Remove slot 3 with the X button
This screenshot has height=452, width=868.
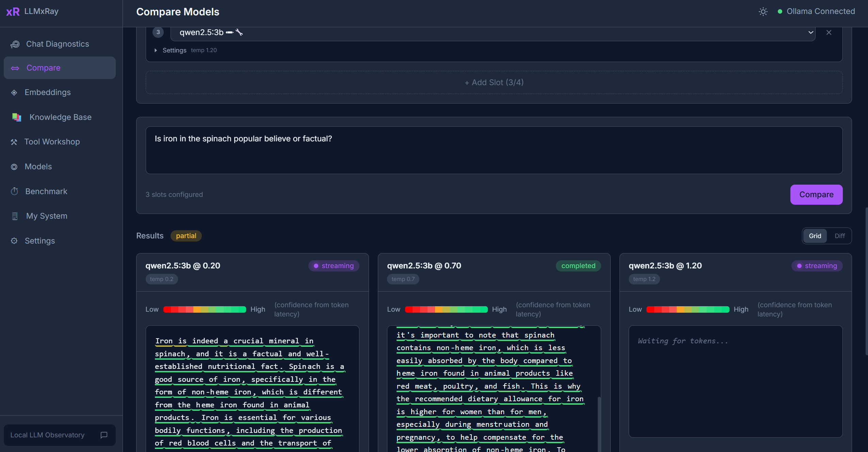(829, 32)
